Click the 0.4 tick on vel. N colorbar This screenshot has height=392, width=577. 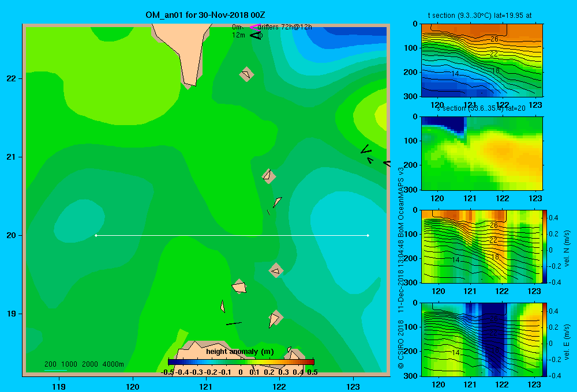(553, 218)
